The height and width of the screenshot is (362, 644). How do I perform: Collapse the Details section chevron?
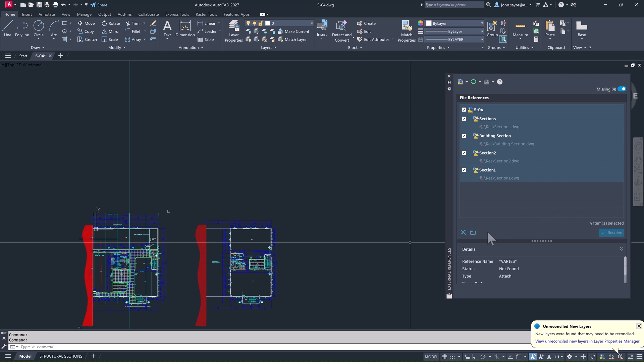click(621, 249)
